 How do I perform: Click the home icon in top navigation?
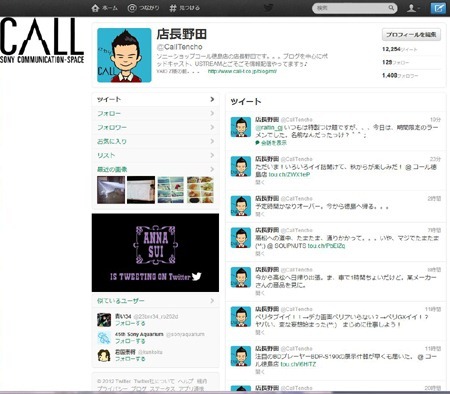[95, 8]
